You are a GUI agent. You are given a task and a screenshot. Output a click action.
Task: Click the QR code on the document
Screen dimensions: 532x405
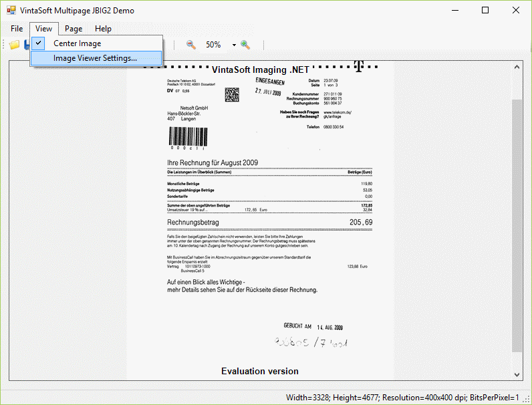[x=232, y=94]
